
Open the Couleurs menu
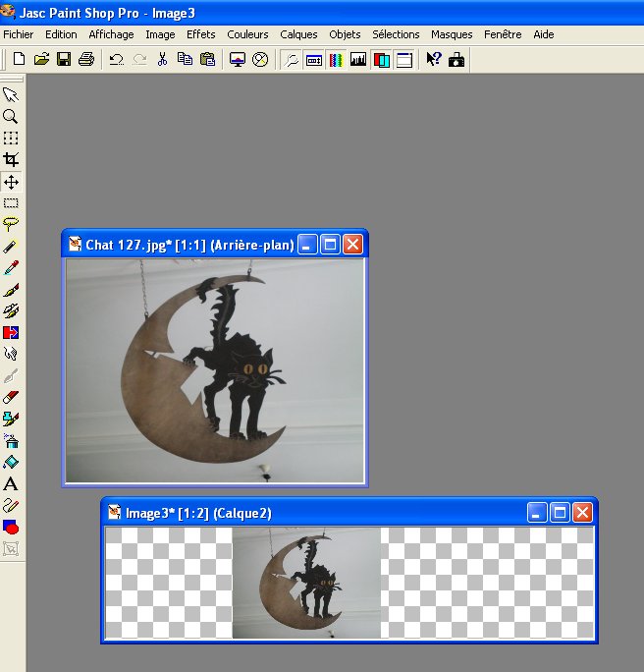click(247, 34)
